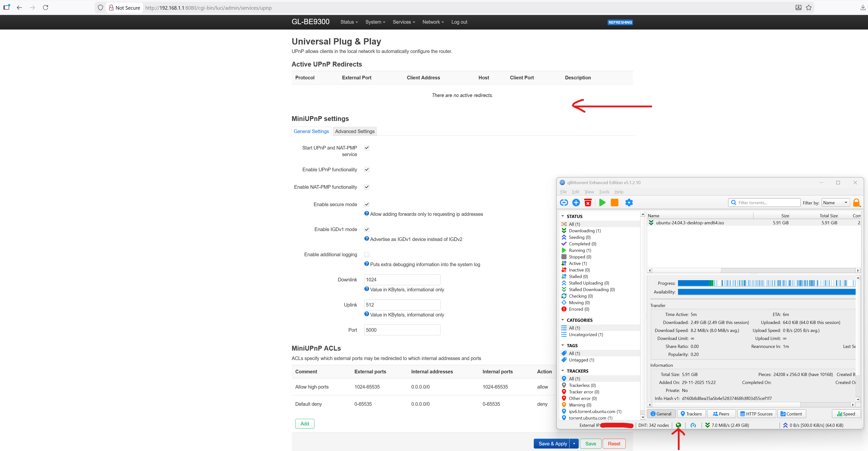Screen dimensions: 868x451
Task: Click the orange lock UI icon
Action: pos(856,203)
